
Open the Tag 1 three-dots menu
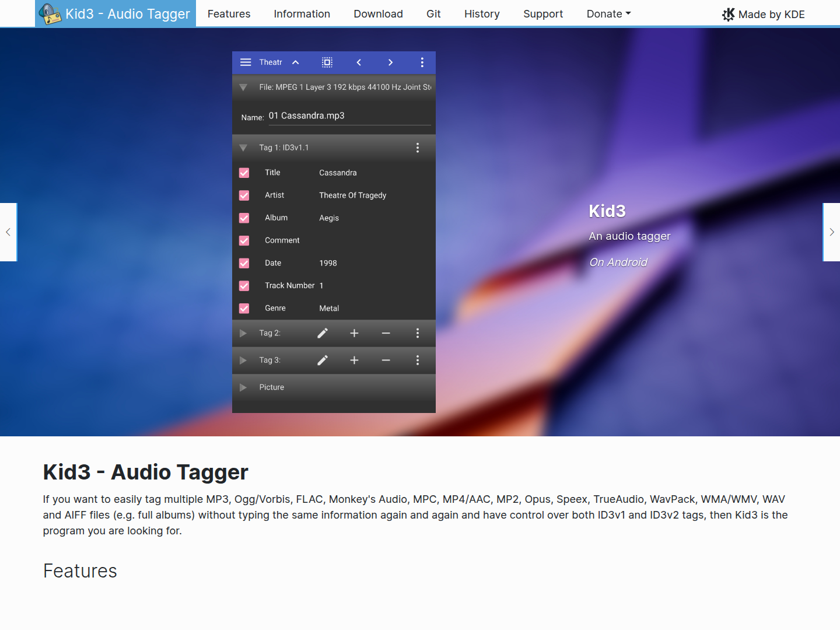pos(417,148)
